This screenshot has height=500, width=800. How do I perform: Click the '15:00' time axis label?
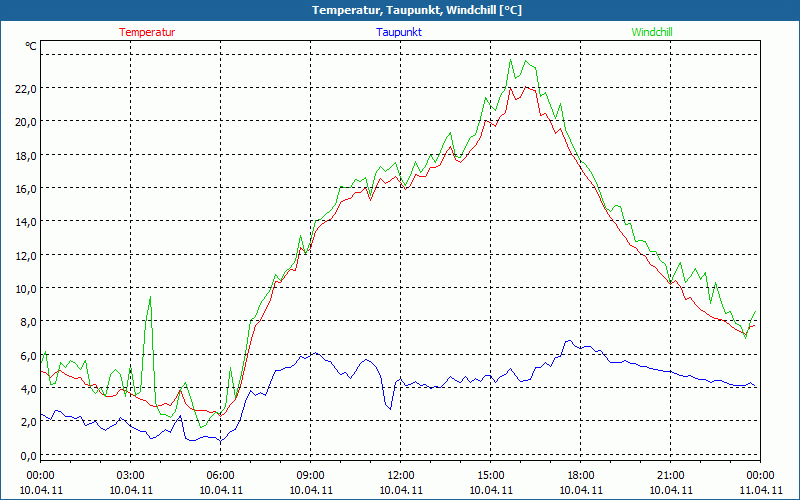coord(490,476)
